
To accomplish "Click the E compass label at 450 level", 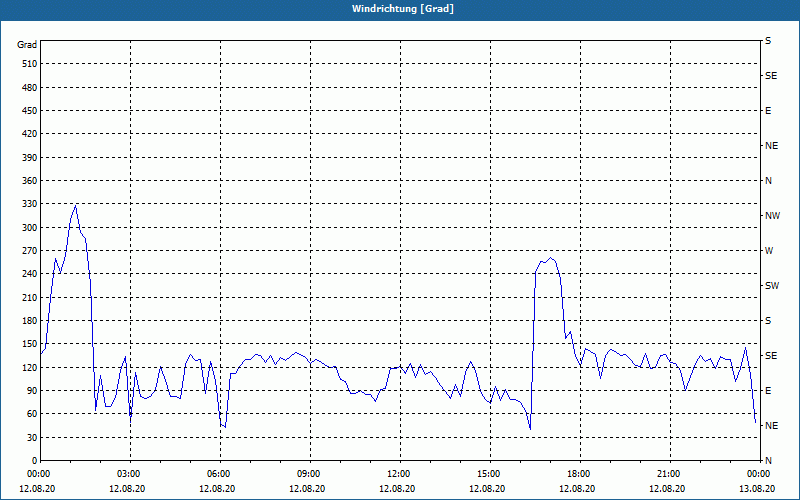I will click(768, 111).
